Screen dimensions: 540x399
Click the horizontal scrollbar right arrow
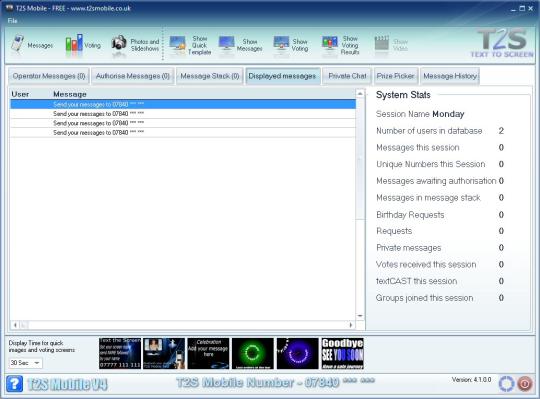point(351,325)
